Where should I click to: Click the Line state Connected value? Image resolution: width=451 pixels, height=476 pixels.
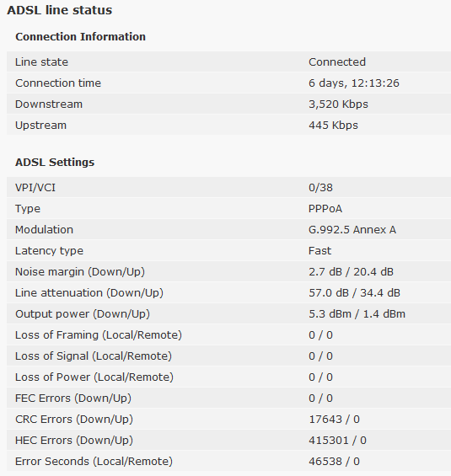click(x=337, y=62)
